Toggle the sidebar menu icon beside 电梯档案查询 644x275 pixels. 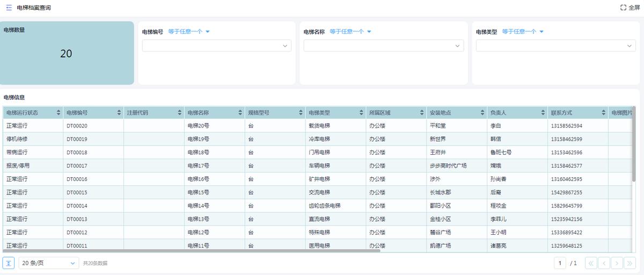(x=9, y=8)
